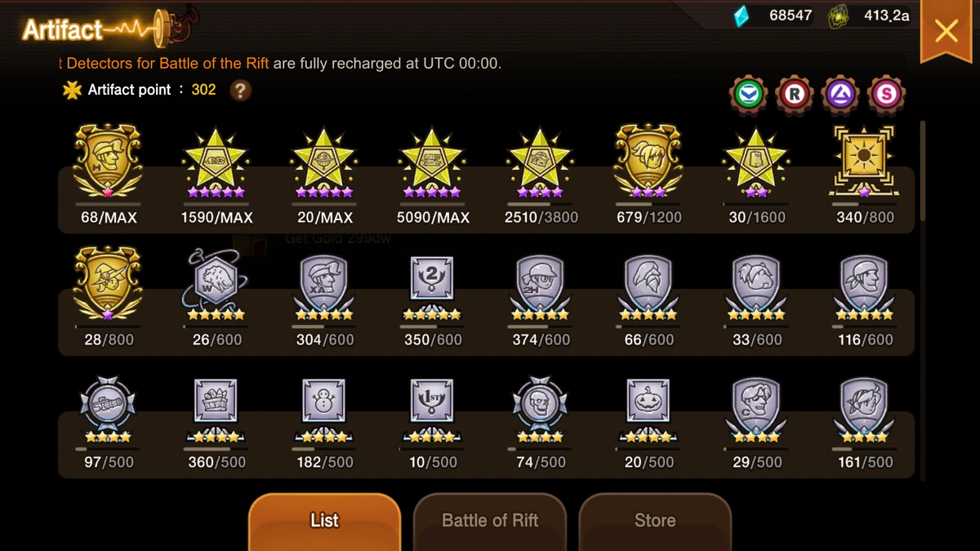Click the artifact list vertical scrollbar
The image size is (980, 551).
[x=923, y=301]
